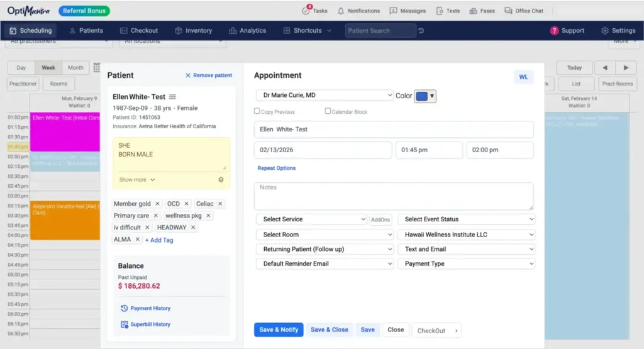Click the Superbill History document icon

tap(124, 324)
